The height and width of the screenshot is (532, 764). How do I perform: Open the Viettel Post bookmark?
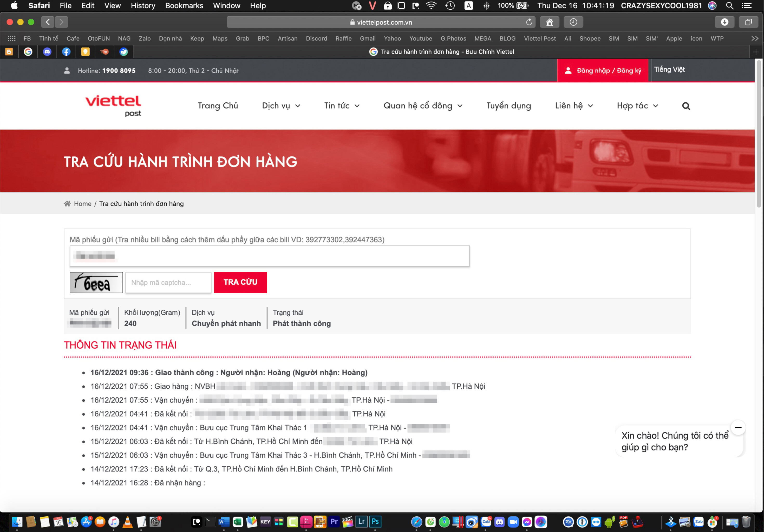(540, 38)
